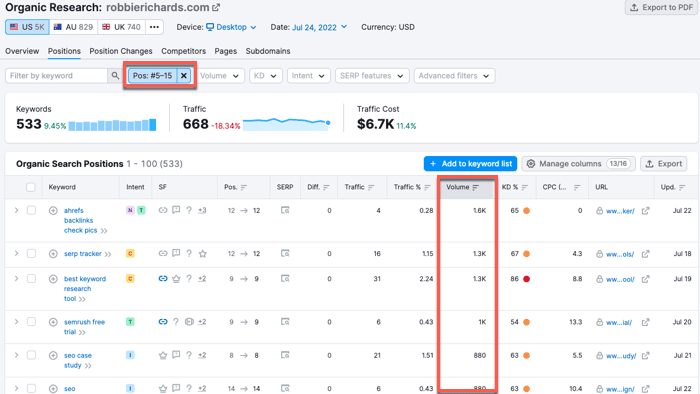Click the Keywords trend bar chart

pos(112,125)
